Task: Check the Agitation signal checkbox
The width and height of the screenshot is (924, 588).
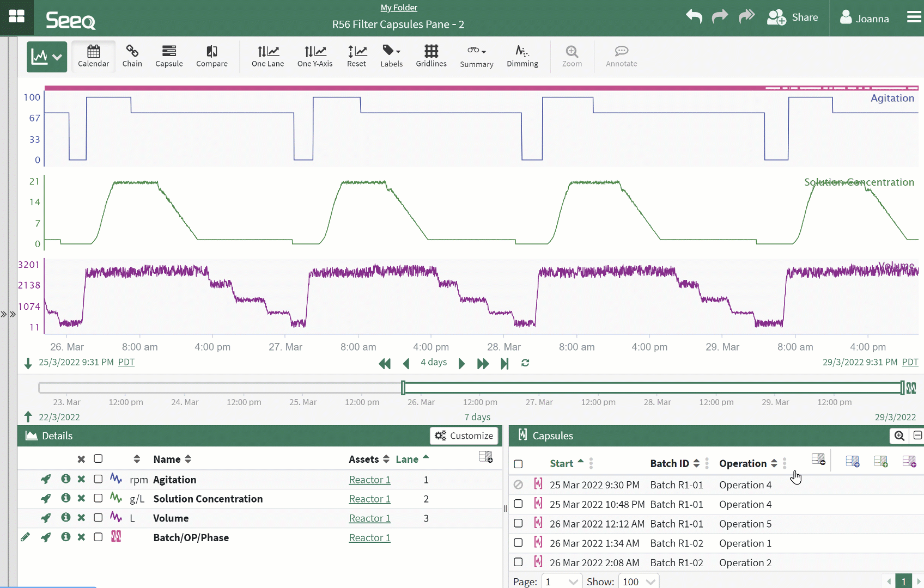Action: pos(98,479)
